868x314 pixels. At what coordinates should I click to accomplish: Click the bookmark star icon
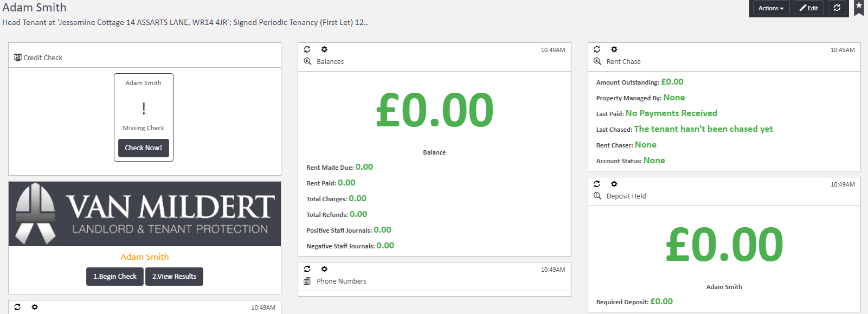pos(859,7)
